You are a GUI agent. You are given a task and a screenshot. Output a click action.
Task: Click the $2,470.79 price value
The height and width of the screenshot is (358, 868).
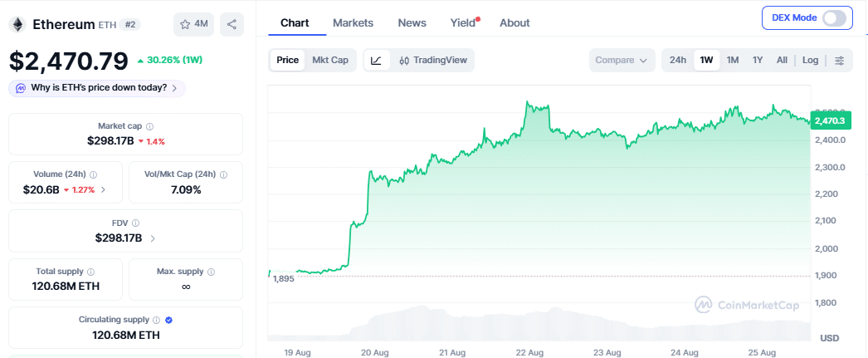pyautogui.click(x=68, y=61)
